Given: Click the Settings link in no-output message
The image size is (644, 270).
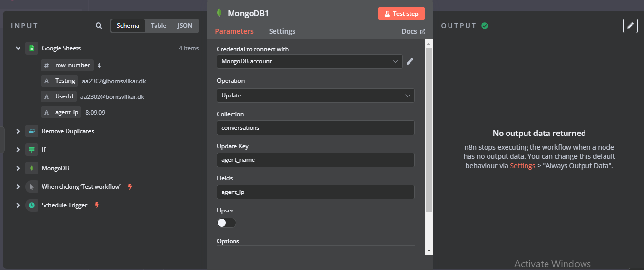Looking at the screenshot, I should [x=523, y=166].
